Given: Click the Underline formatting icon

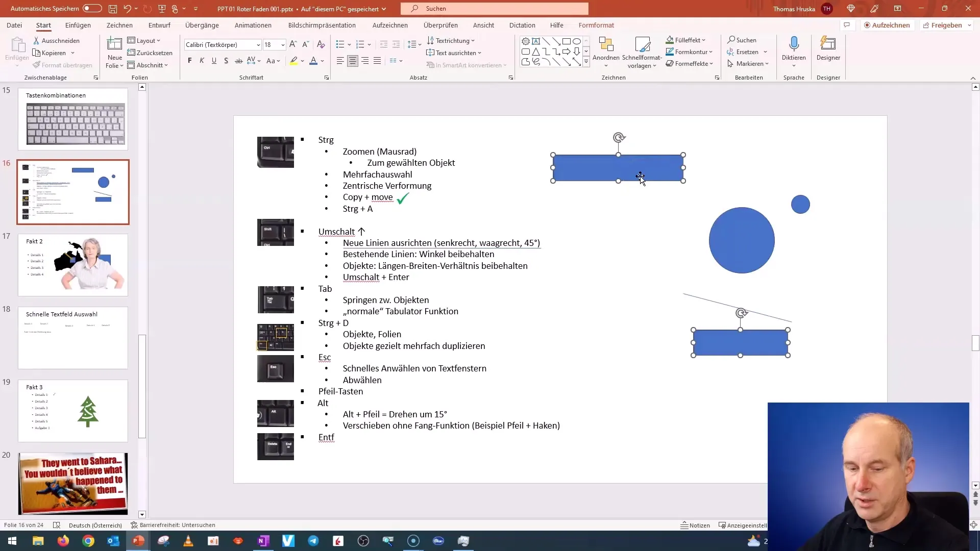Looking at the screenshot, I should [x=214, y=61].
